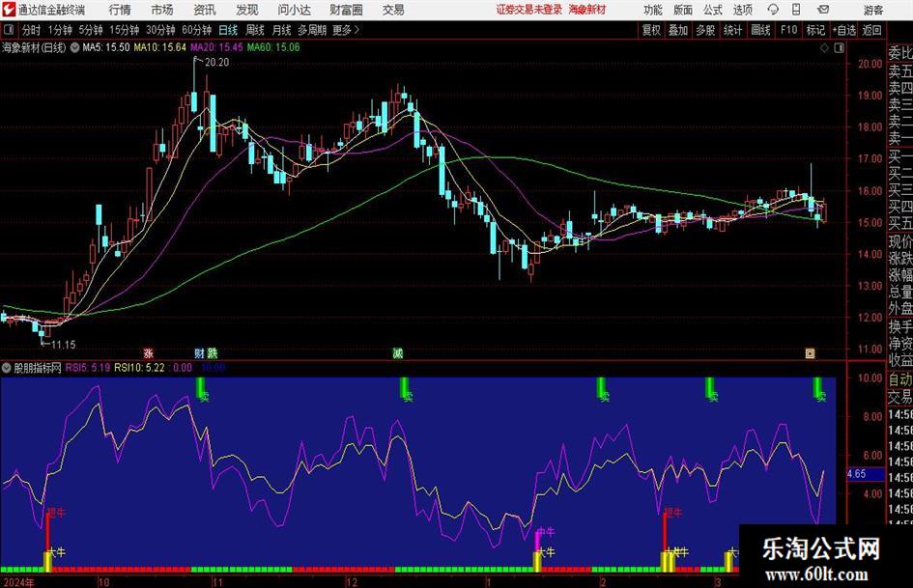913x588 pixels.
Task: Switch to 5分钟 period
Action: click(90, 30)
